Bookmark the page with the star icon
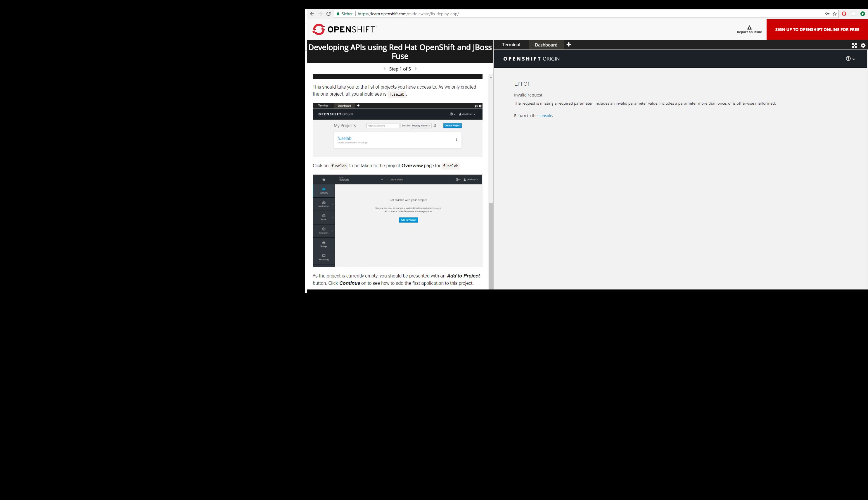Screen dimensions: 868x500 click(834, 14)
